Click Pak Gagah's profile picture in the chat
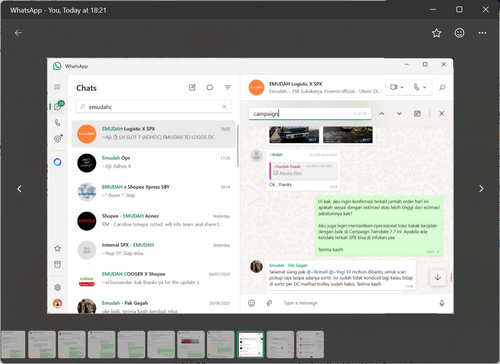 coord(256,267)
